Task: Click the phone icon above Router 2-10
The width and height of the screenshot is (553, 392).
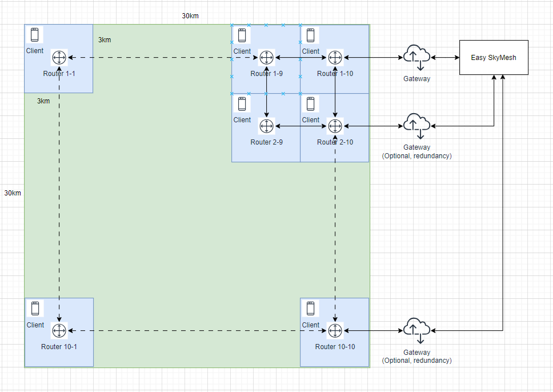Action: pos(310,104)
